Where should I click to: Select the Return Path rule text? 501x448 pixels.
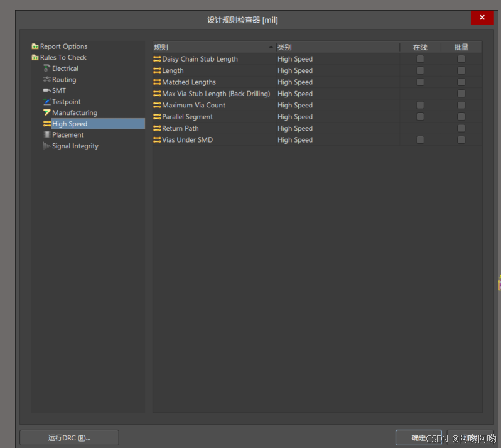coord(180,128)
